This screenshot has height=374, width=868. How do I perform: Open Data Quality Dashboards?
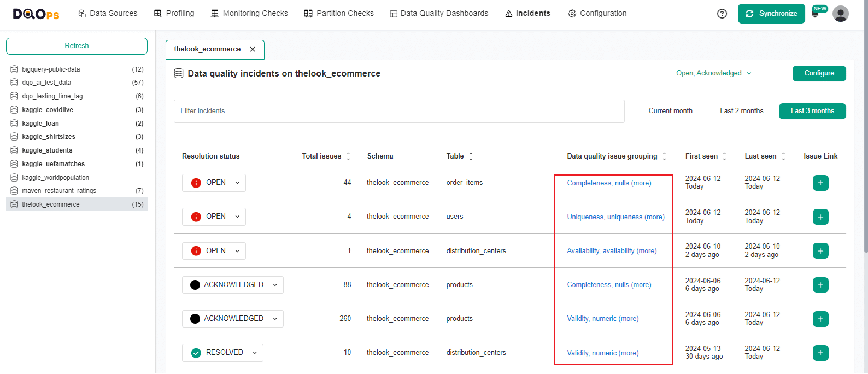[439, 13]
